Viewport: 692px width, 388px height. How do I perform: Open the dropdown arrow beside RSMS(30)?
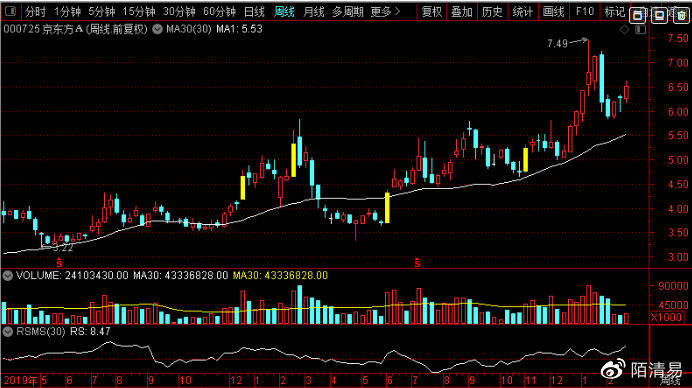(8, 331)
